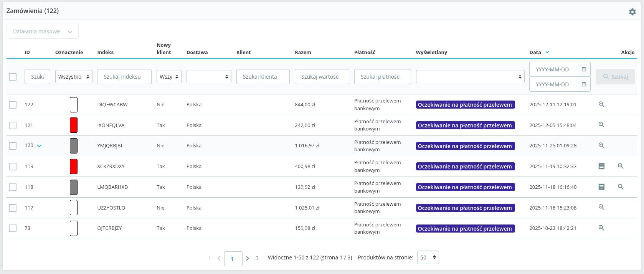
Task: Click red marker swatch for order 121
Action: [x=74, y=125]
